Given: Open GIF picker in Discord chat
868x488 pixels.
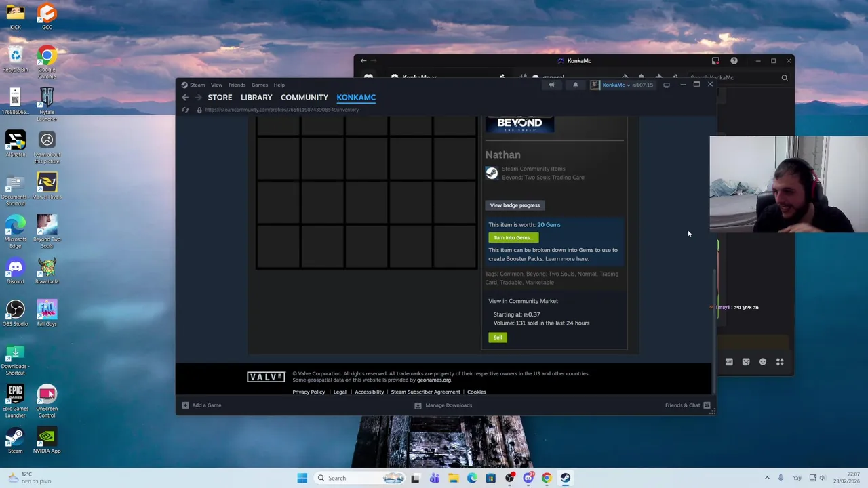Looking at the screenshot, I should tap(729, 362).
